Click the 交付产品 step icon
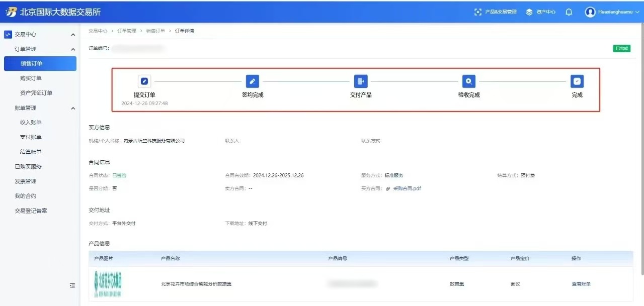Image resolution: width=644 pixels, height=306 pixels. [361, 81]
